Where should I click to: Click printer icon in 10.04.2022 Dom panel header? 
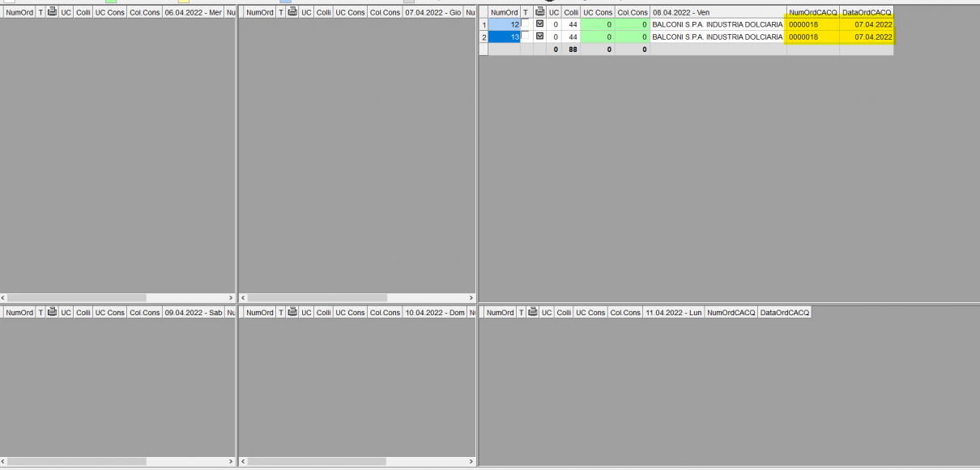(x=292, y=312)
